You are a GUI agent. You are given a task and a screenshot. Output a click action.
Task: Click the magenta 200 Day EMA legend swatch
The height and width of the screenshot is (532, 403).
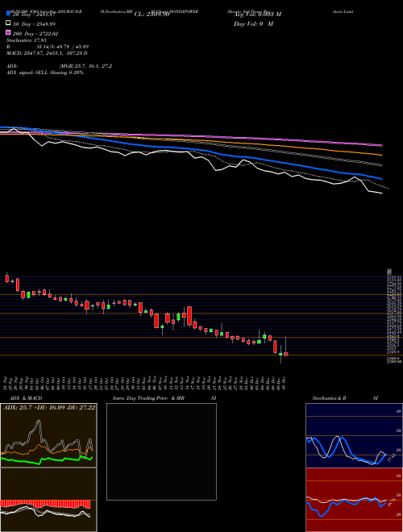tap(8, 32)
